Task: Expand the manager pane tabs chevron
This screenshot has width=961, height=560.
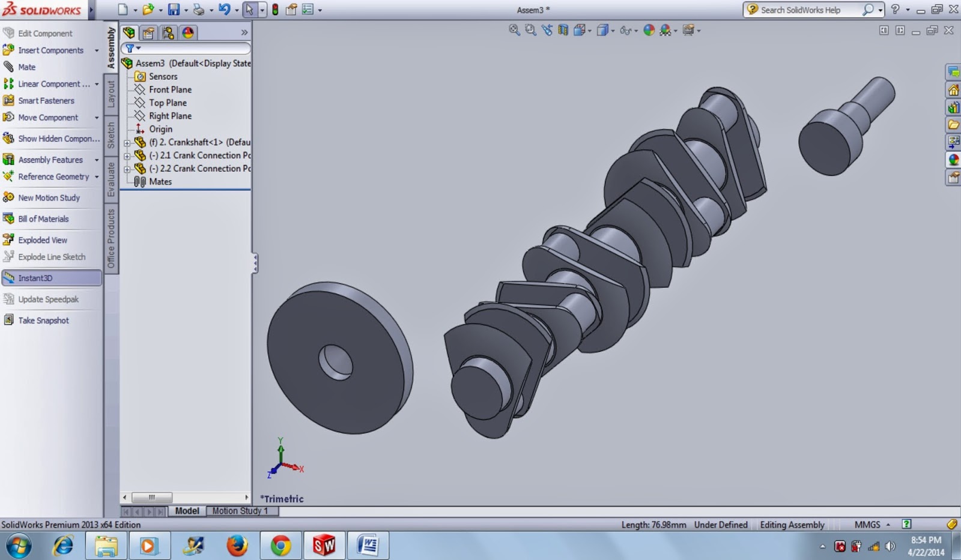Action: 244,32
